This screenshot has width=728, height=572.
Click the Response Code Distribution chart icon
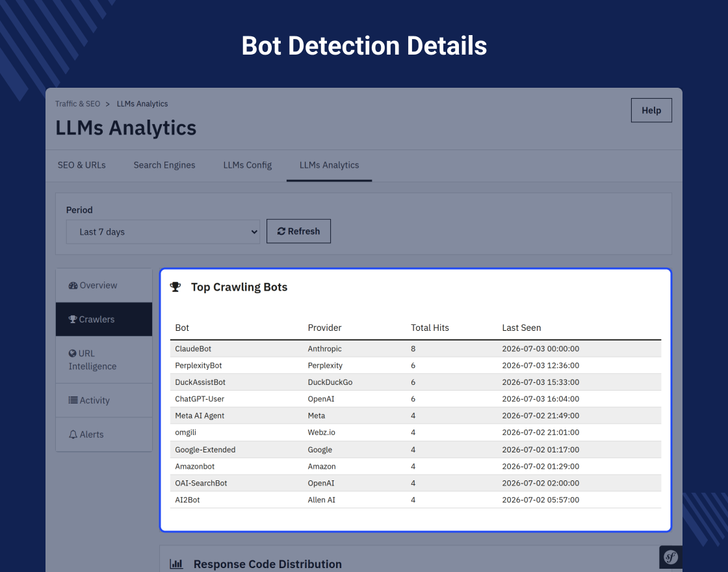176,564
